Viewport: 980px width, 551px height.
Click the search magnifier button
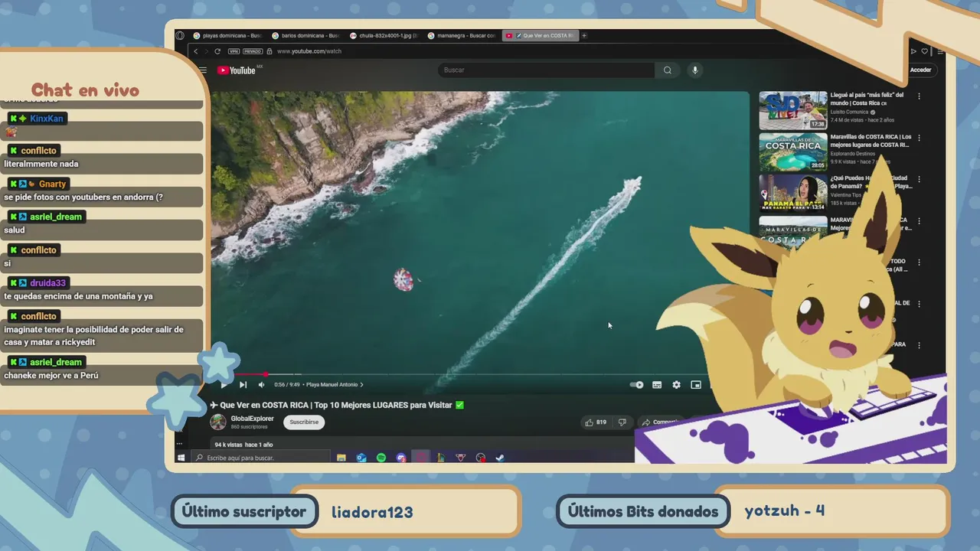pyautogui.click(x=668, y=70)
